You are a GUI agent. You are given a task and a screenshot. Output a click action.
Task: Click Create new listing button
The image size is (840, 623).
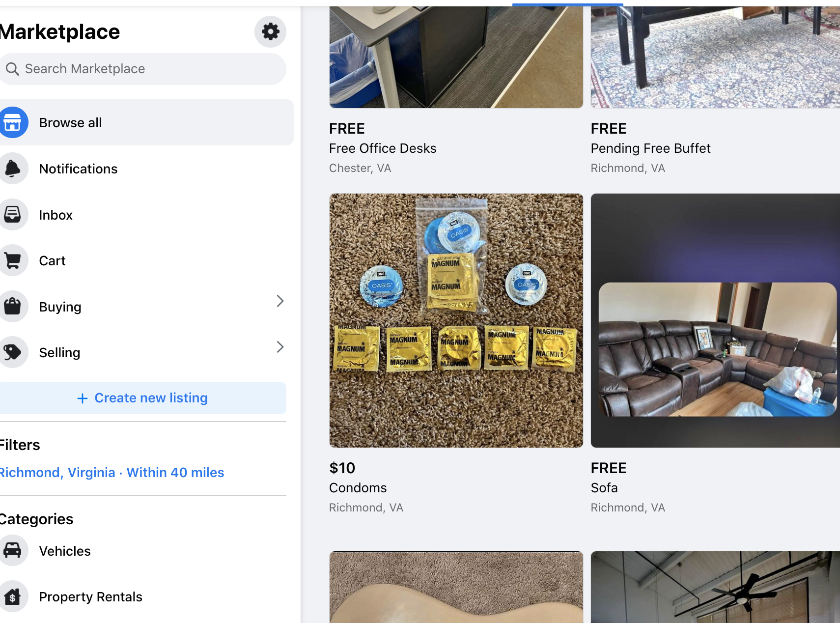(x=142, y=398)
